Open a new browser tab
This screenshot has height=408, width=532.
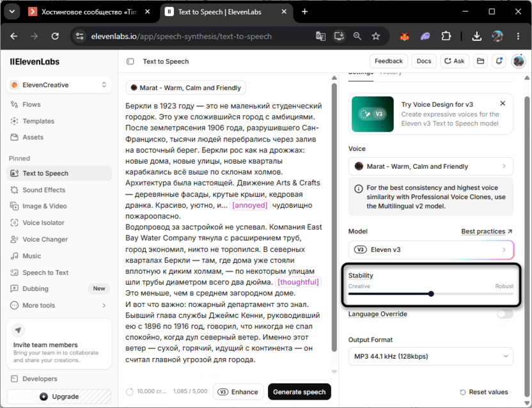point(304,12)
